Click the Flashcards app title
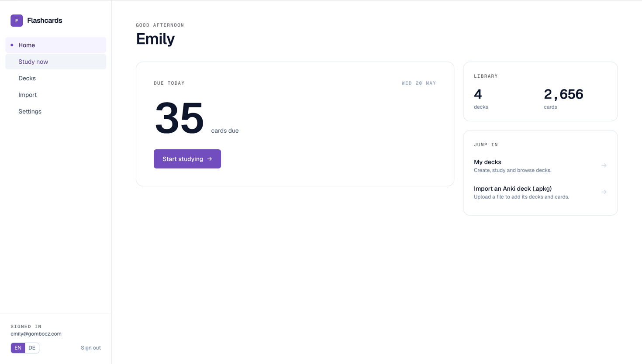The image size is (642, 364). pyautogui.click(x=45, y=21)
